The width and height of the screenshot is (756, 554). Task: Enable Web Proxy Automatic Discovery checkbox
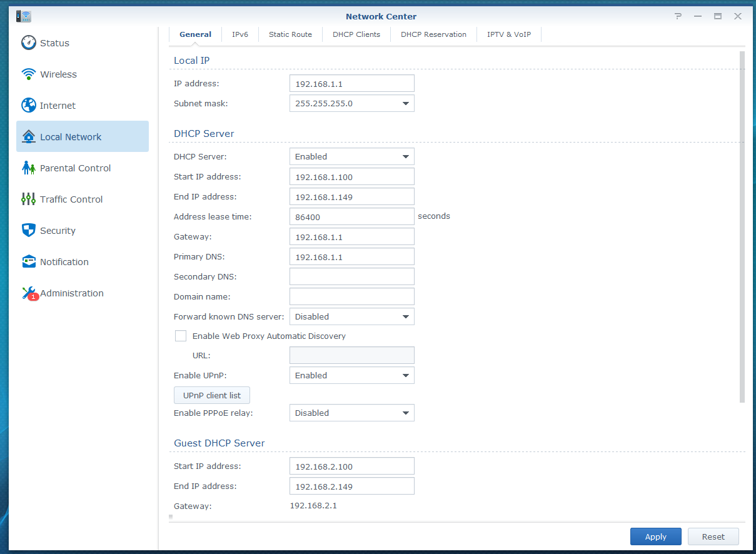(181, 336)
